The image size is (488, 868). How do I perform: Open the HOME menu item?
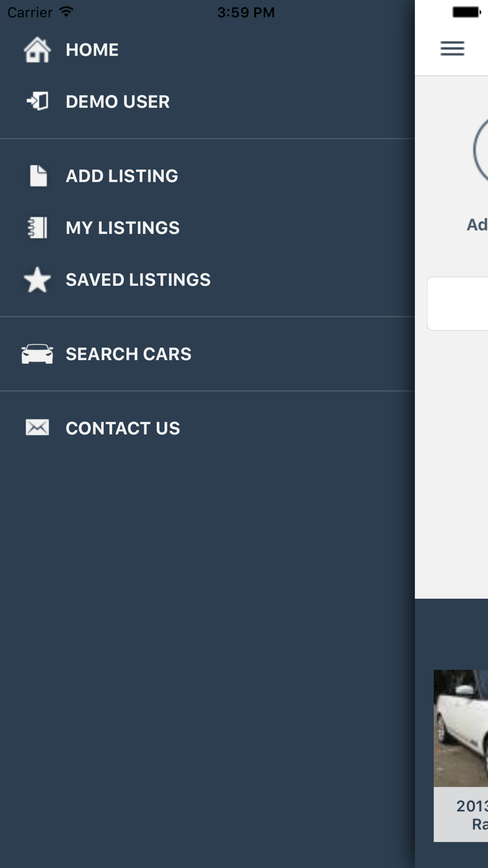(207, 50)
